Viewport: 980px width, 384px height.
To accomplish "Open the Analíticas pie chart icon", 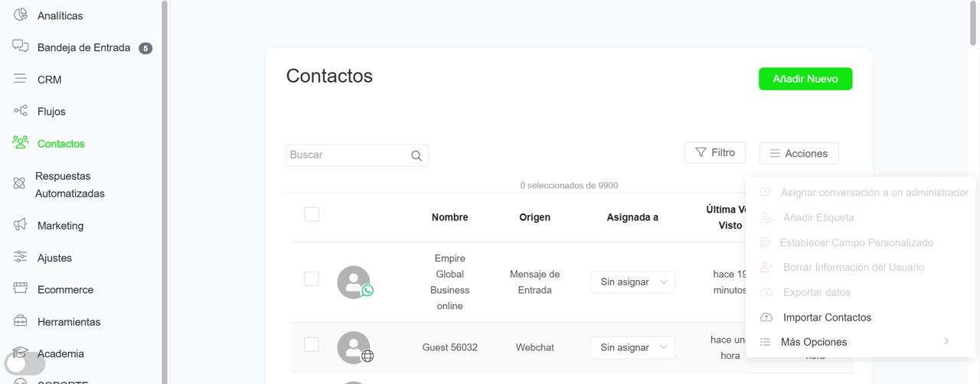I will (21, 15).
